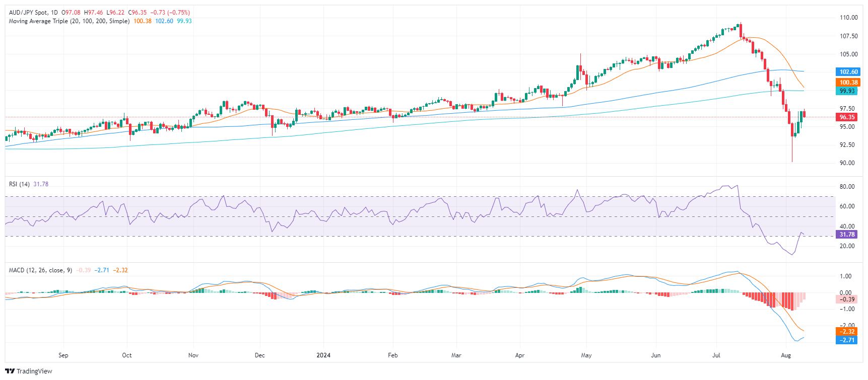Click the Apr label on time axis
Screen dimensions: 868x380
click(520, 355)
